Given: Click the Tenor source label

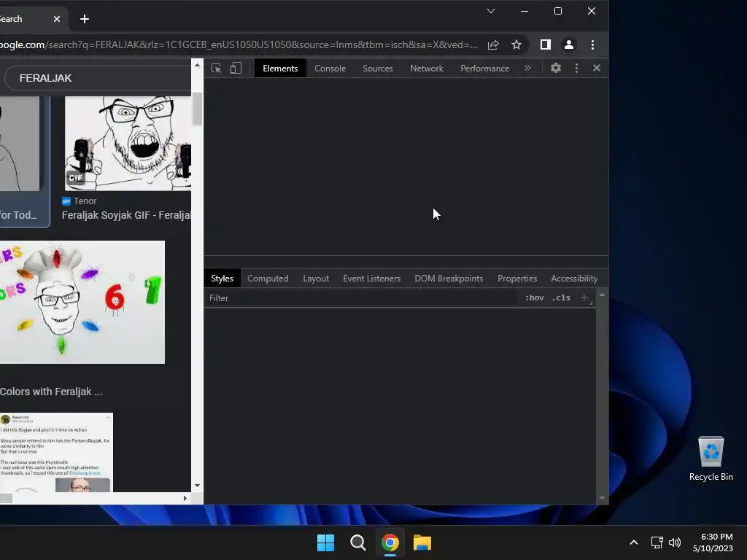Looking at the screenshot, I should pos(85,201).
